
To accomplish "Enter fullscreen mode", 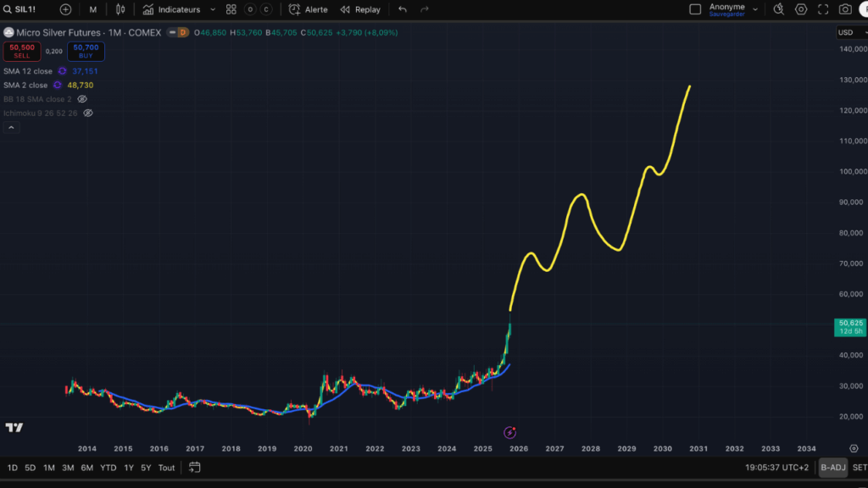I will (823, 9).
